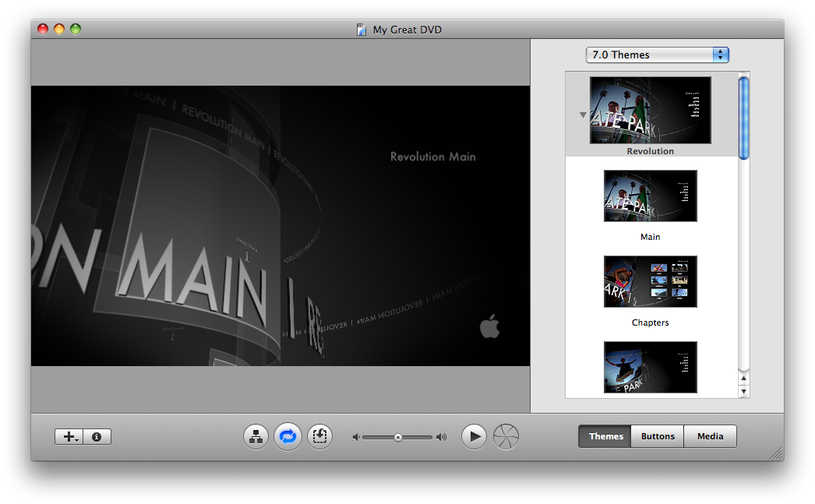Click the Info inspector button
The width and height of the screenshot is (815, 504).
97,437
